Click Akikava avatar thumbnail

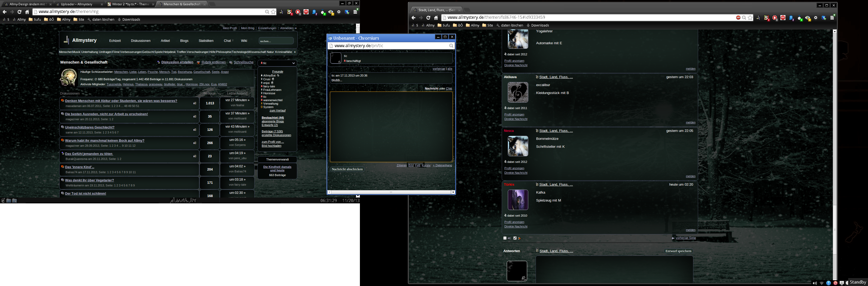click(x=518, y=92)
